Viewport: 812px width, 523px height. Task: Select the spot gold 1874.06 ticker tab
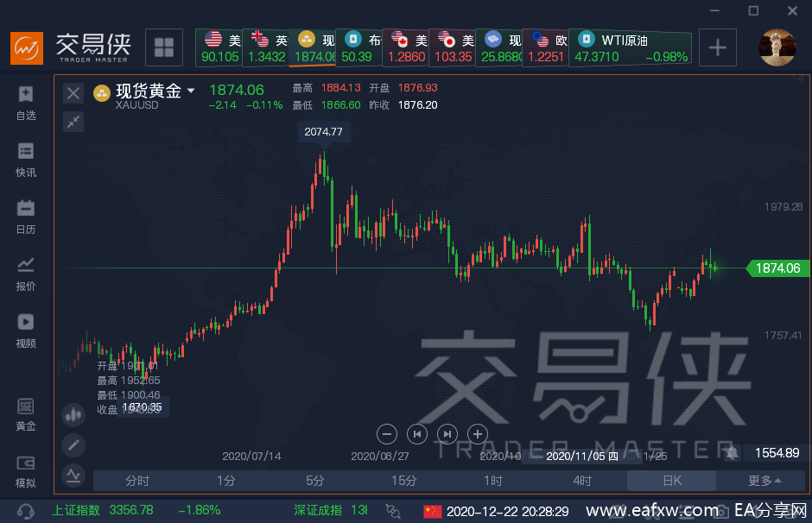[312, 47]
